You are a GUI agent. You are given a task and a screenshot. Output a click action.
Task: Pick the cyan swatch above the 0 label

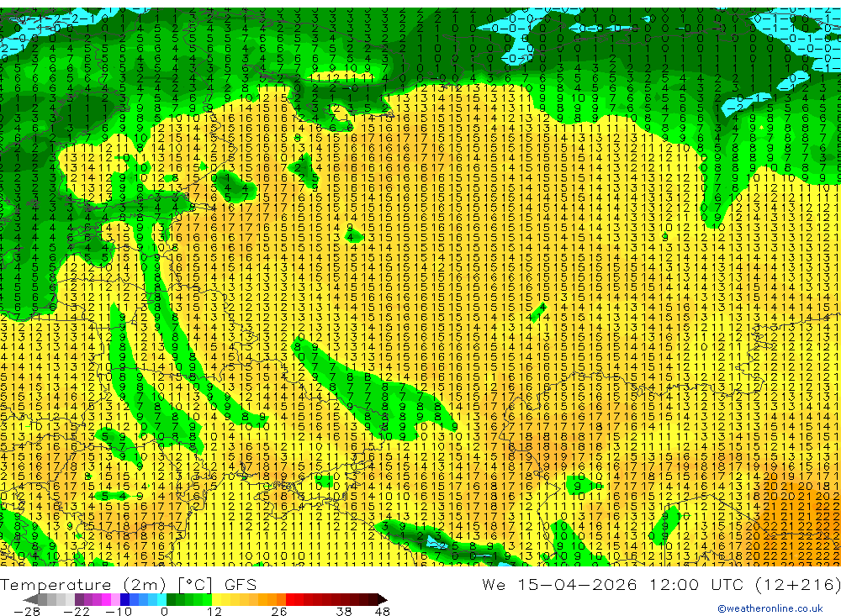click(161, 600)
